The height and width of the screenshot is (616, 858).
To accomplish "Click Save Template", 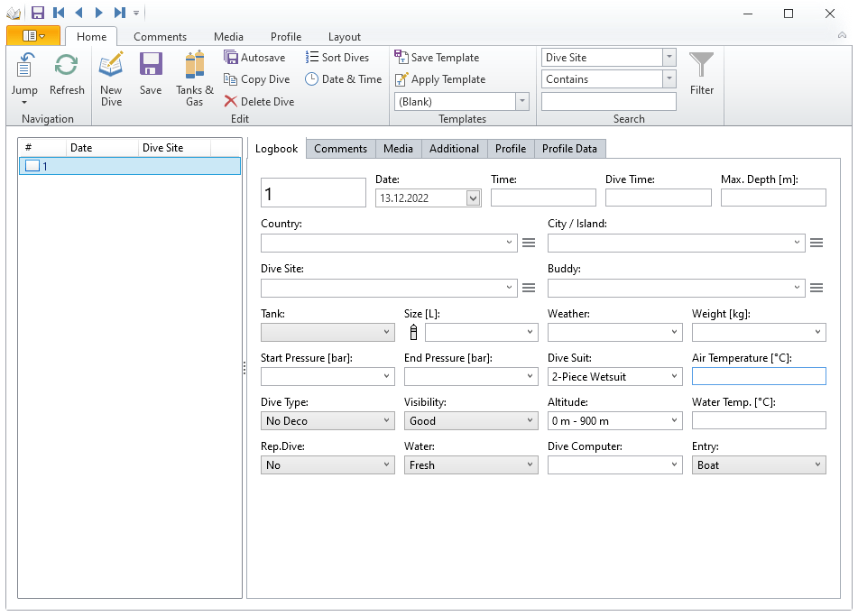I will tap(437, 58).
